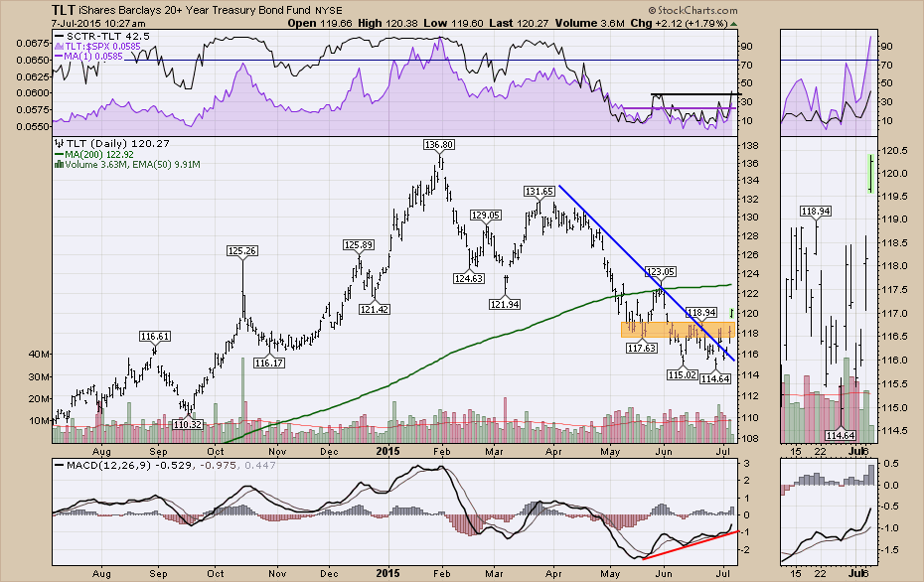Click the 117.63 price label

pyautogui.click(x=642, y=349)
